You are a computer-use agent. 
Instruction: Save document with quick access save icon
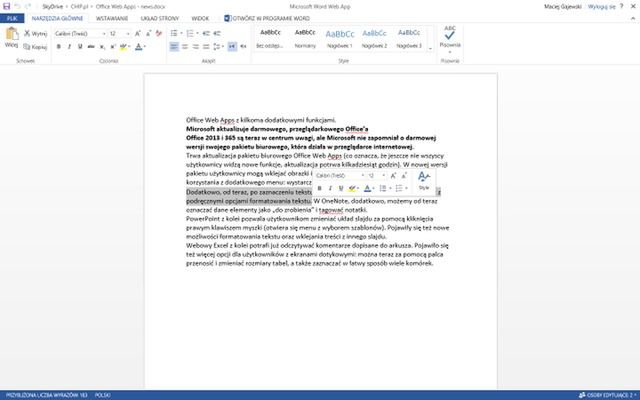[6, 7]
